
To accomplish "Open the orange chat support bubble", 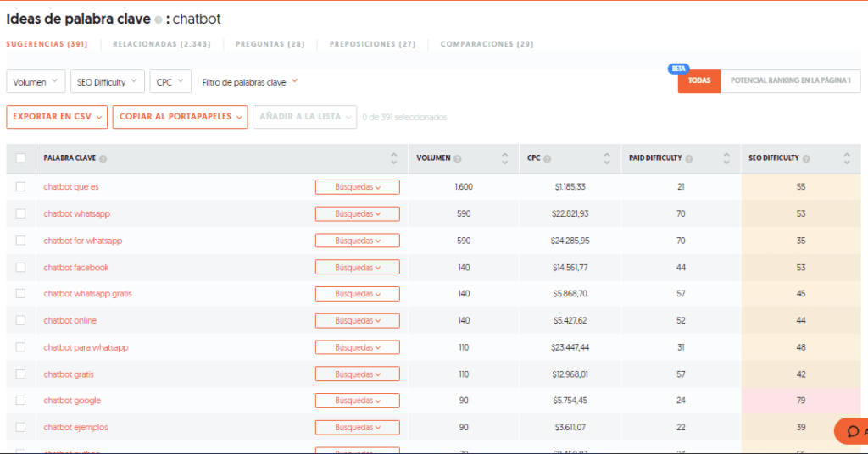I will click(x=853, y=431).
